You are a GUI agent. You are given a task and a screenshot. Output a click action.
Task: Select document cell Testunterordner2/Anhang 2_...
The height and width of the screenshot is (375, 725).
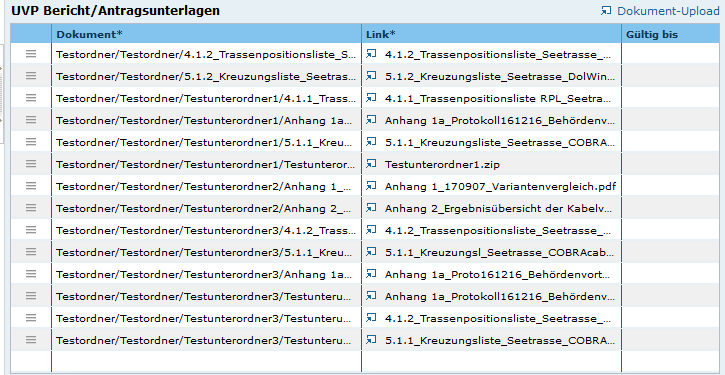(206, 209)
